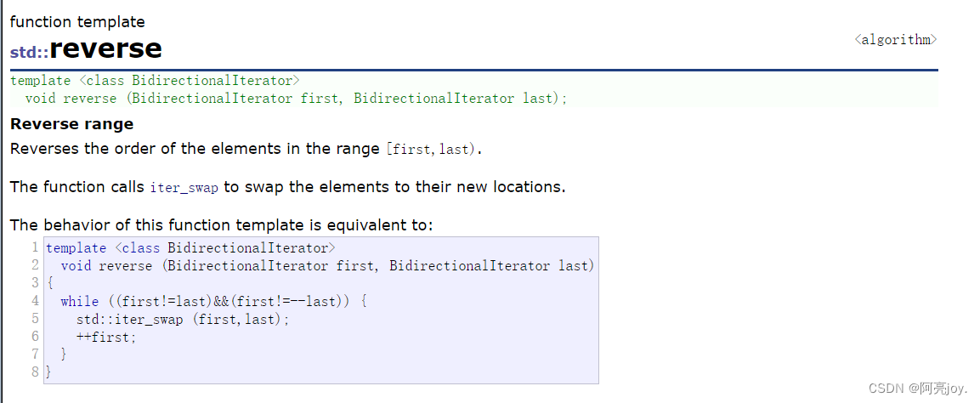This screenshot has height=403, width=980.
Task: Click the while loop condition code line
Action: coord(212,301)
